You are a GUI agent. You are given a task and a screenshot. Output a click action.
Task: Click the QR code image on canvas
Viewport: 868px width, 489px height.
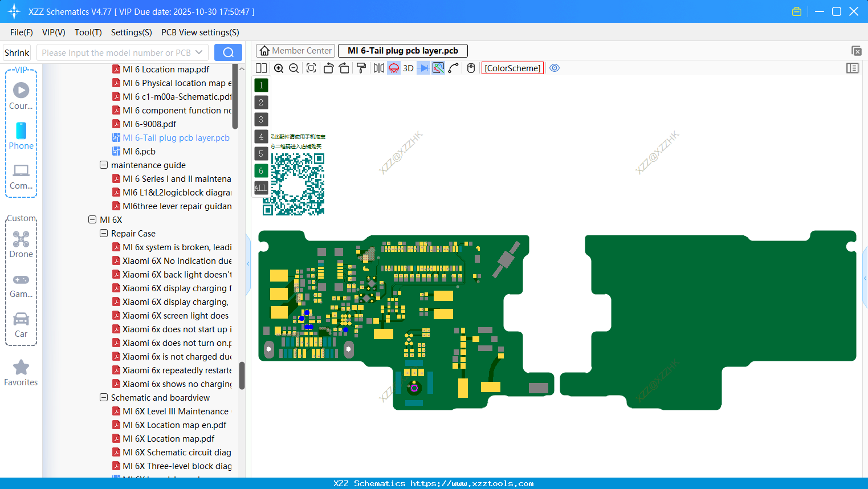(x=294, y=184)
